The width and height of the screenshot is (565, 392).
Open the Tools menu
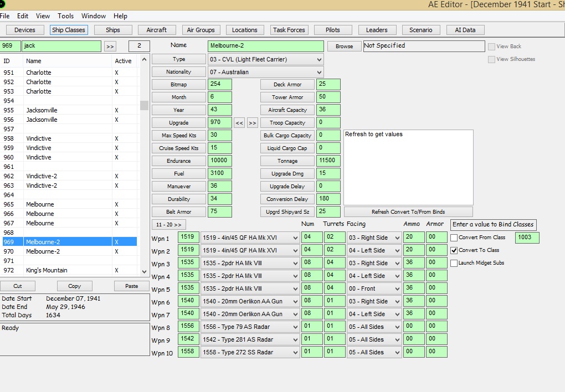pos(65,16)
